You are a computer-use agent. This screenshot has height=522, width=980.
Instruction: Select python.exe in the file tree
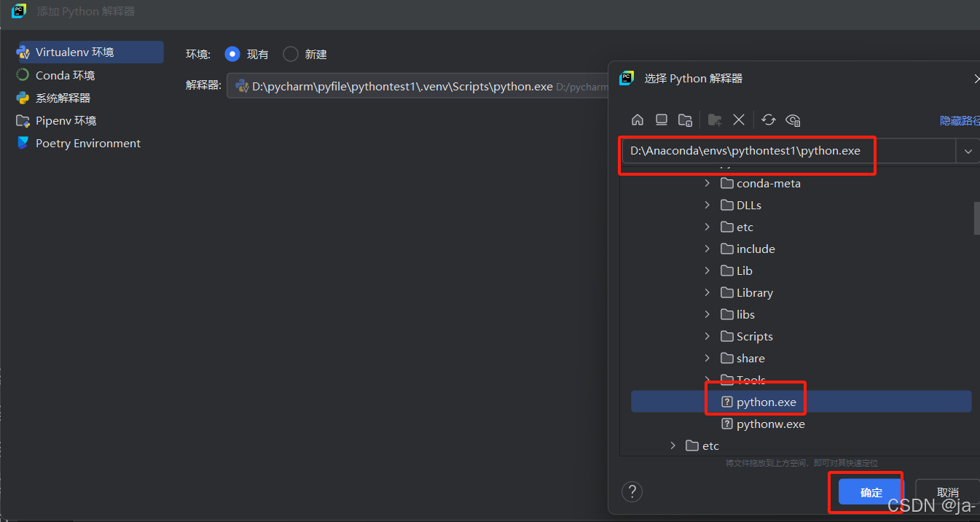[x=801, y=402]
